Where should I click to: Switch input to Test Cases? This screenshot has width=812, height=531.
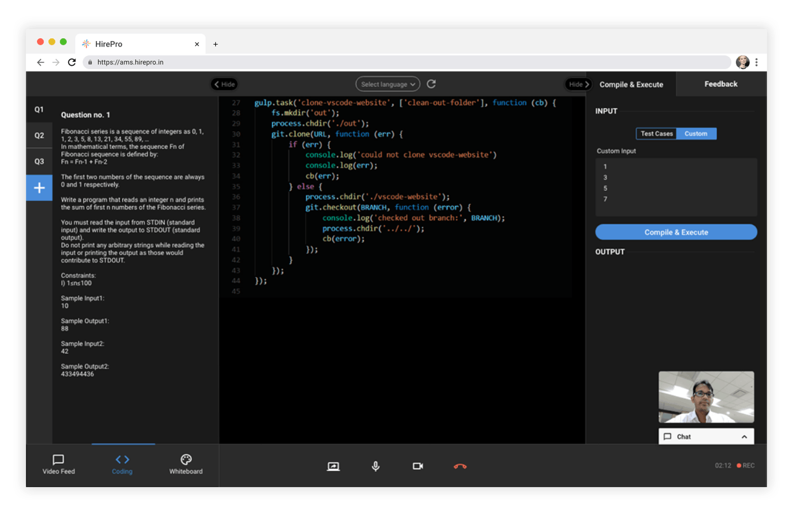click(x=656, y=134)
